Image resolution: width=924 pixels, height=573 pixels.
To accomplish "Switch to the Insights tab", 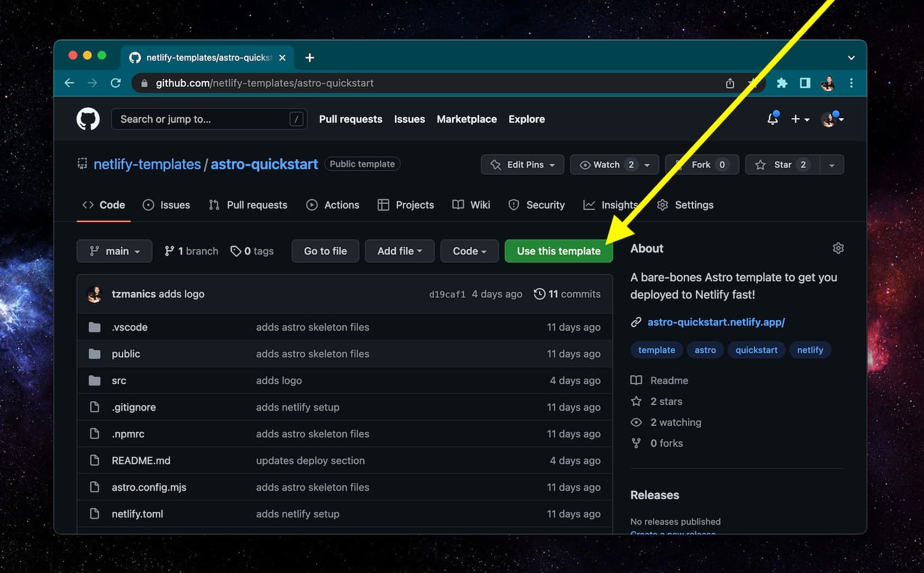I will click(x=611, y=205).
